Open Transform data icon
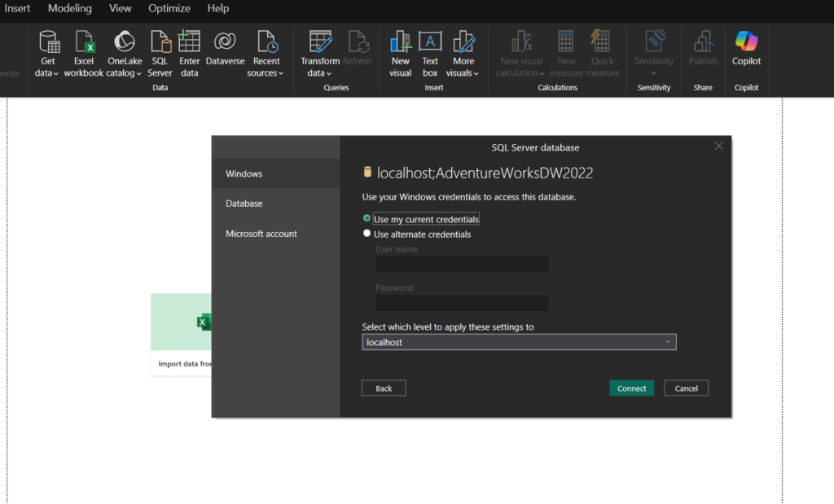The image size is (834, 504). pos(320,42)
